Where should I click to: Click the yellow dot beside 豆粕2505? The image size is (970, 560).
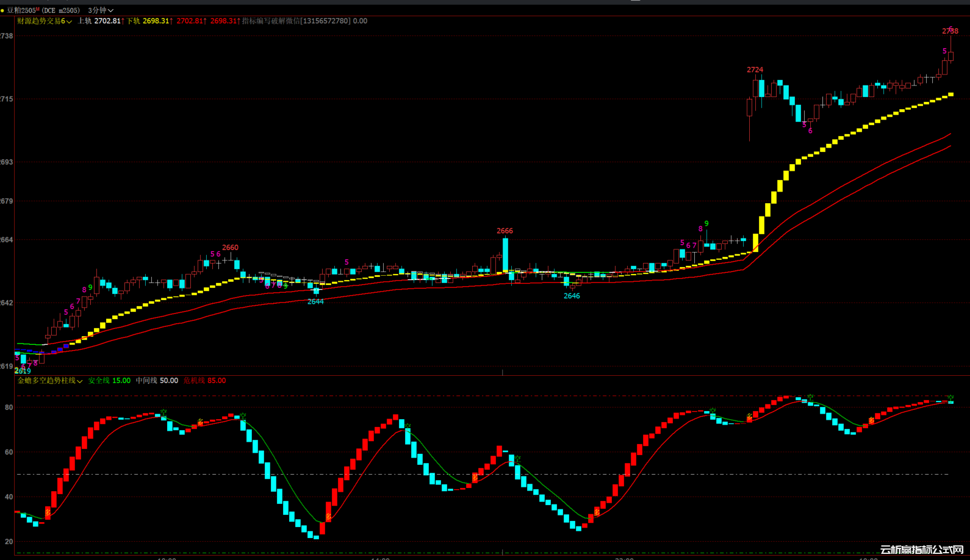2,10
